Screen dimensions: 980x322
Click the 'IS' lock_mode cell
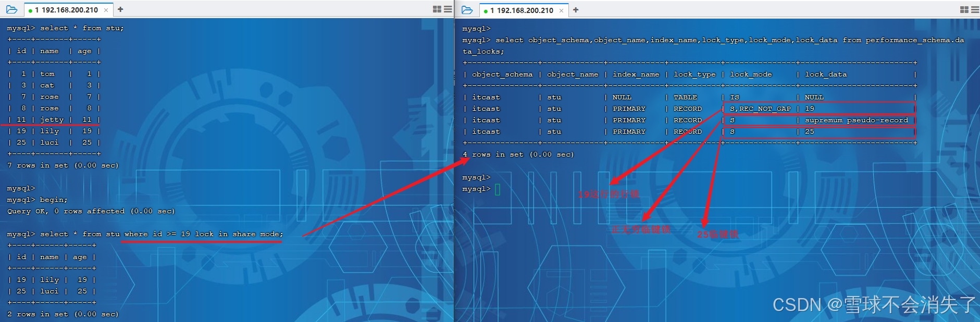pos(735,97)
